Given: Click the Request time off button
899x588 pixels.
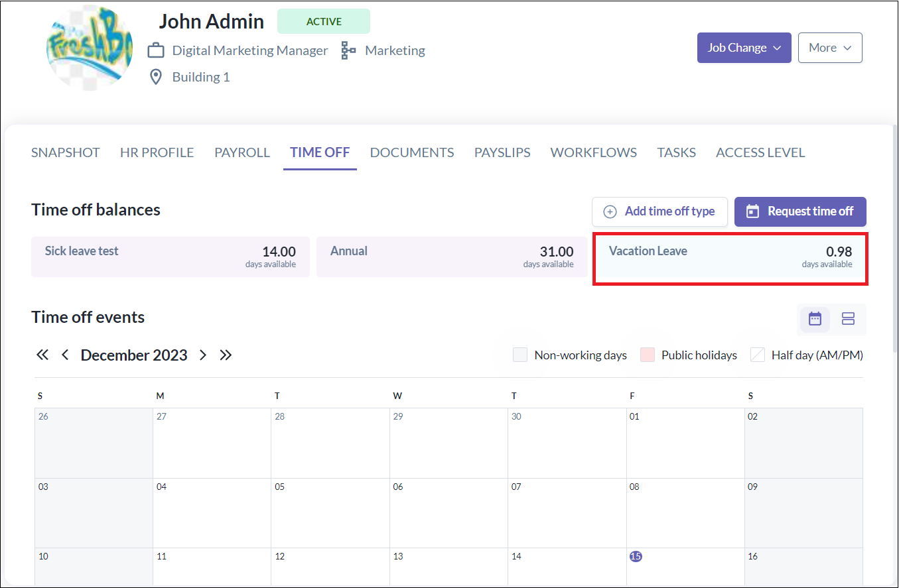Looking at the screenshot, I should coord(800,211).
